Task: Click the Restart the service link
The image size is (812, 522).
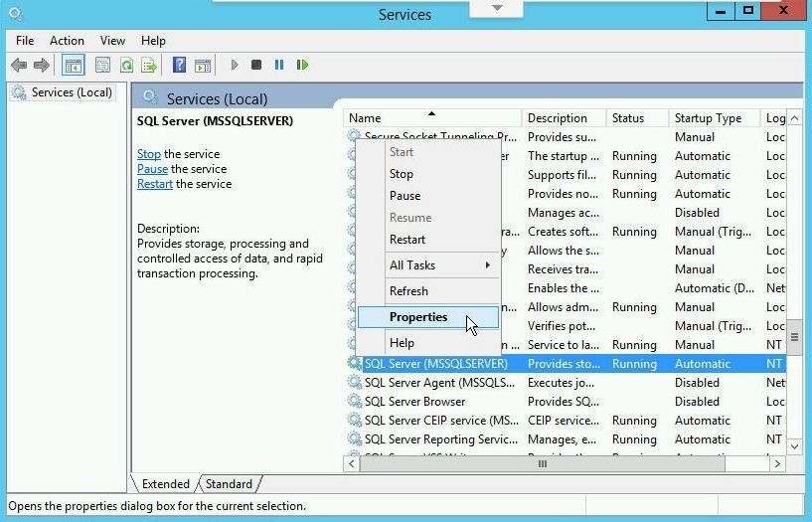Action: [155, 184]
